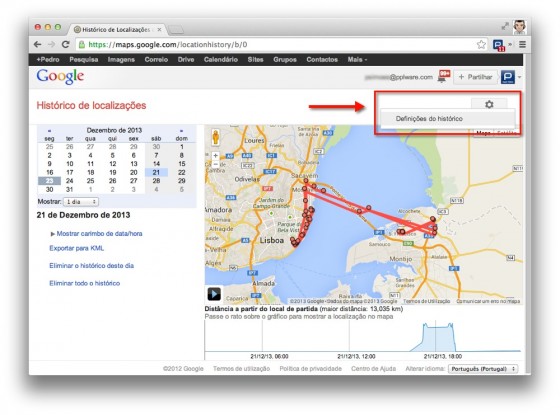Open Pesquisa in the Google bar

tap(84, 60)
